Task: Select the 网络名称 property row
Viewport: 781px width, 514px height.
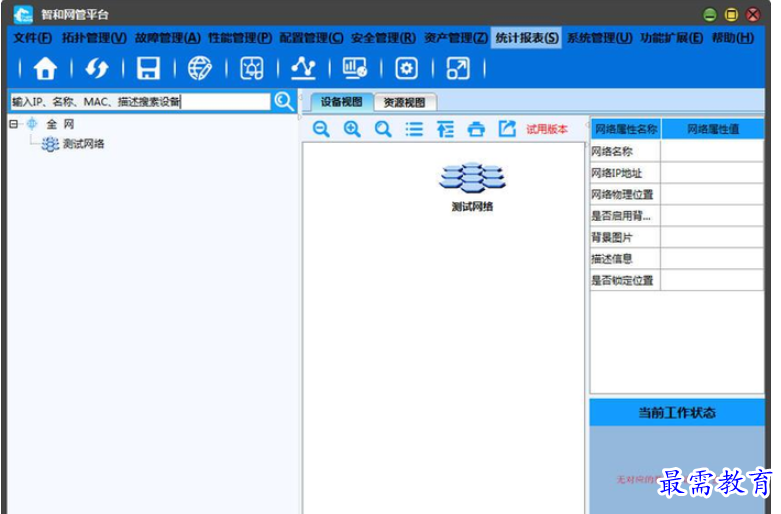Action: tap(677, 151)
